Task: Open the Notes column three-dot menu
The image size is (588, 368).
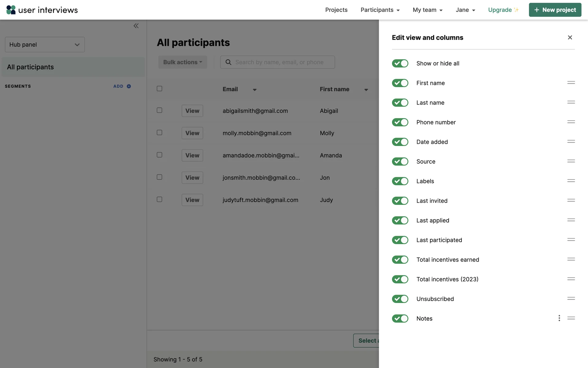Action: pos(559,318)
